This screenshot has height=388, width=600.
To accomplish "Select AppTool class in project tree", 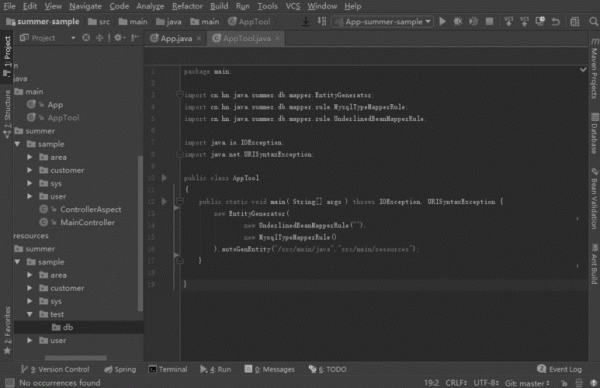I will [x=63, y=118].
